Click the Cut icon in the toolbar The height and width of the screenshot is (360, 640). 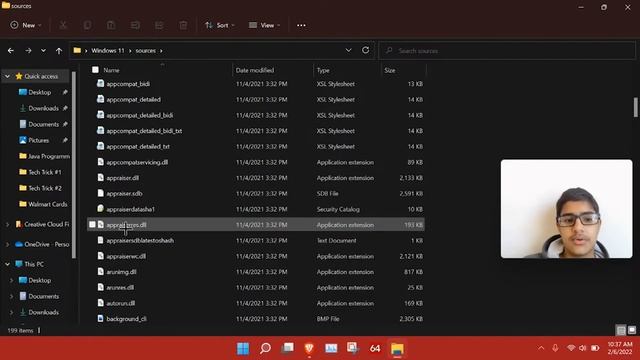coord(63,25)
